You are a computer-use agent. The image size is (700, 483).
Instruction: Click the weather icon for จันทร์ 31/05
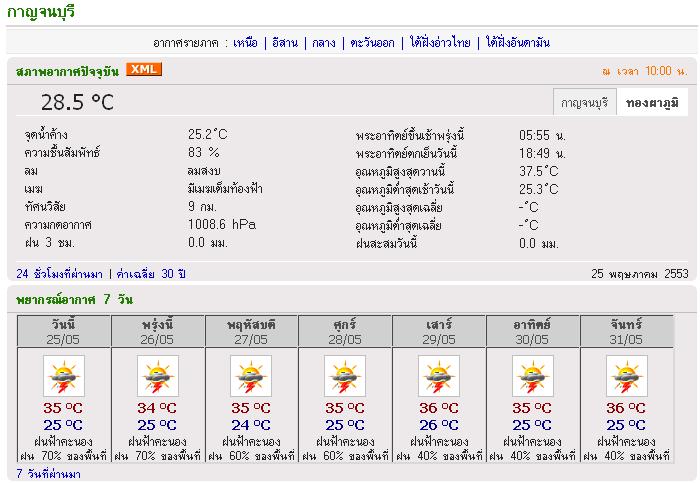click(627, 377)
